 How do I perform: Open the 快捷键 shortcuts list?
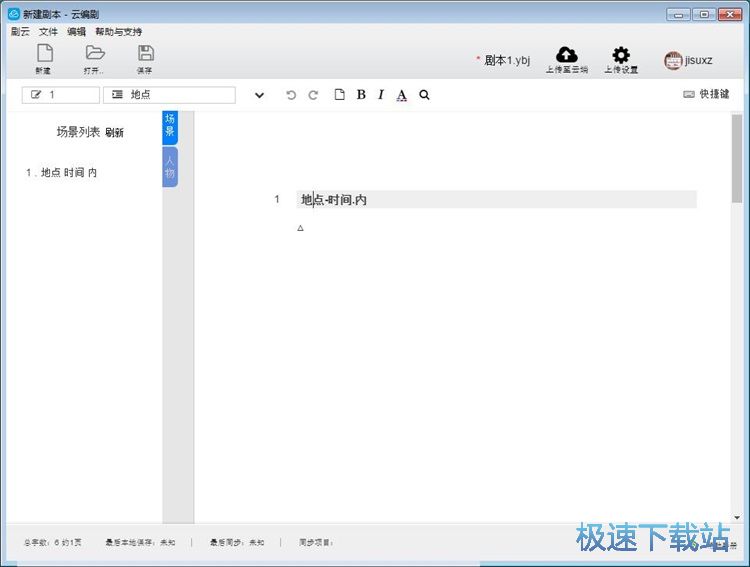click(706, 94)
